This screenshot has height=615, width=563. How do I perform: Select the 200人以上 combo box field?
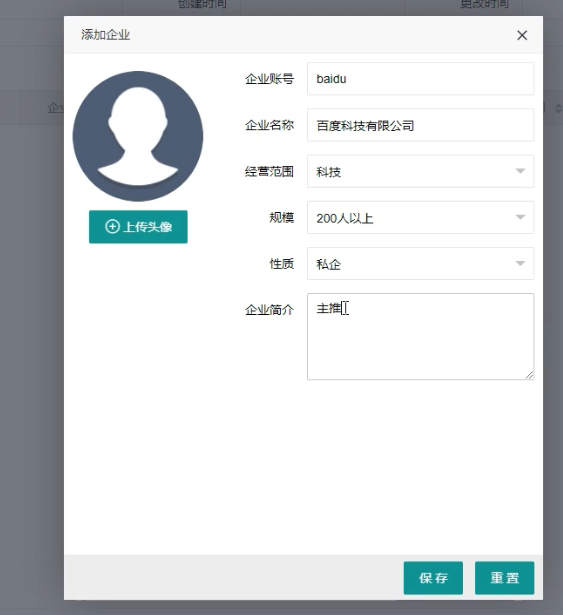[x=420, y=218]
